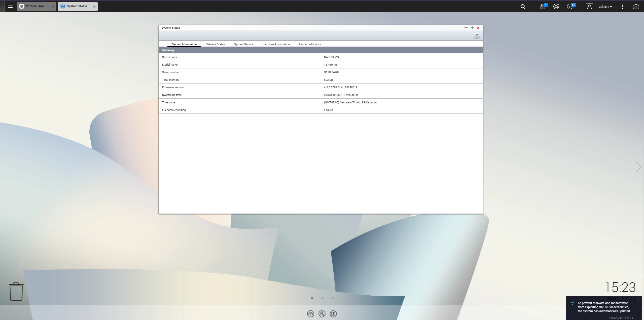Viewport: 644px width, 320px height.
Task: Click the Mountain Time zone value
Action: 350,102
